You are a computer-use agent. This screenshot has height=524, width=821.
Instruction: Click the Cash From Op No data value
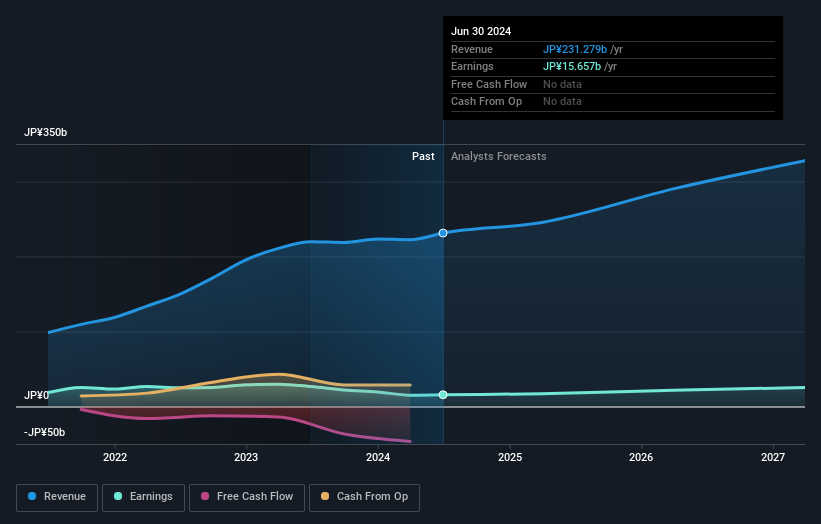pos(562,102)
